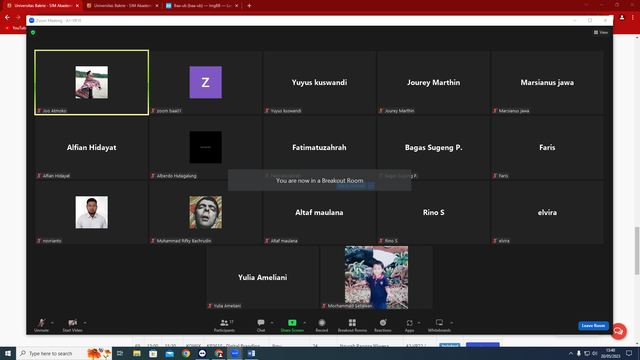Click the green encryption shield icon
640x360 pixels.
click(x=33, y=32)
